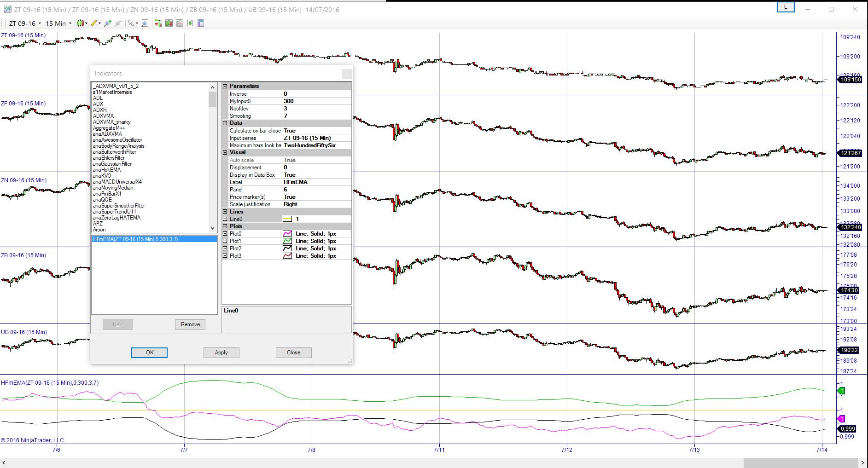Edit the Label field HFmEMA

click(x=316, y=182)
